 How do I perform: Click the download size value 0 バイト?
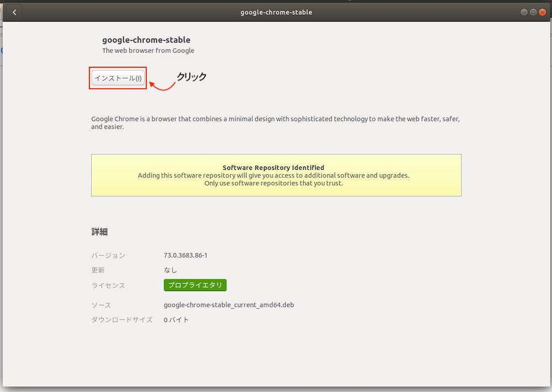click(176, 320)
